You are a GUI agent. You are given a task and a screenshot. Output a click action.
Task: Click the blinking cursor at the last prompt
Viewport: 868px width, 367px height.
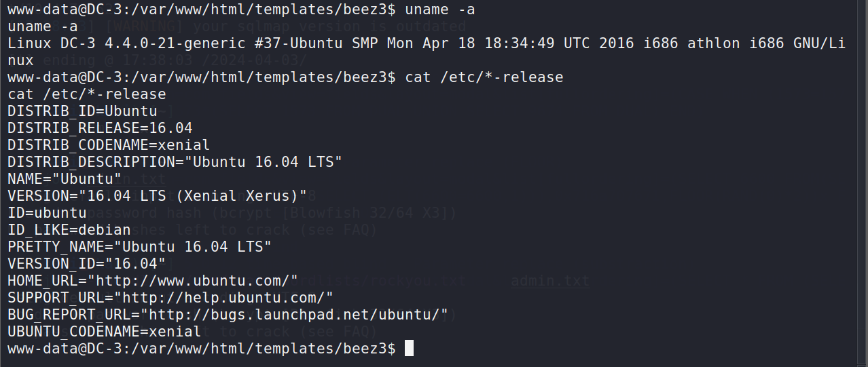(x=409, y=349)
